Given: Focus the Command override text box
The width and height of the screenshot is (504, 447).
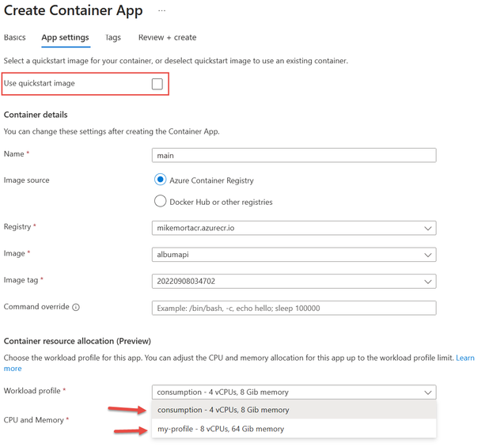Looking at the screenshot, I should 294,309.
